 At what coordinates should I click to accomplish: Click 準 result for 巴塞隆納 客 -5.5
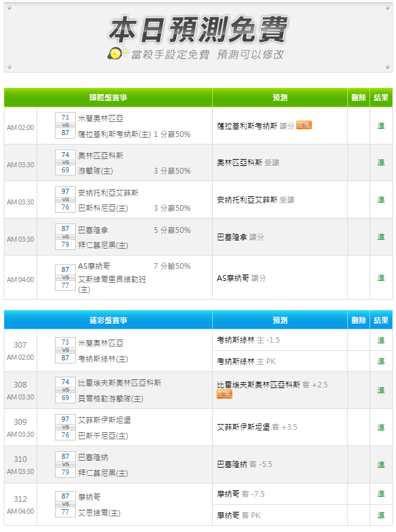tap(381, 464)
